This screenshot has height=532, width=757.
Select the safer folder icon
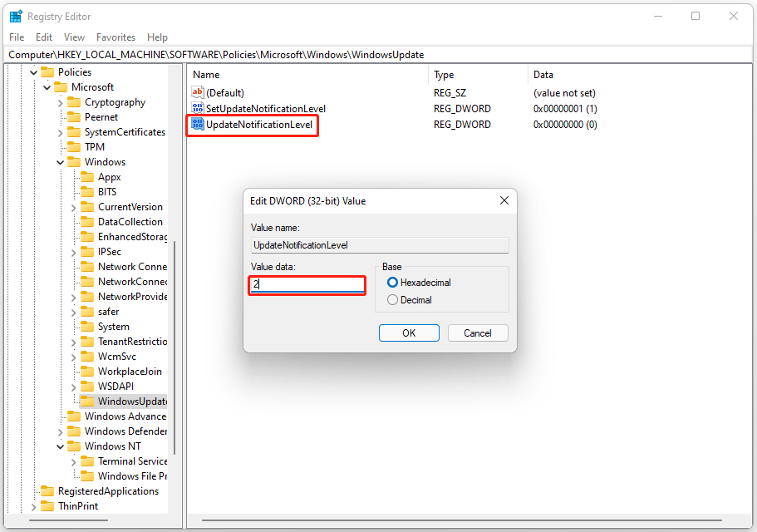coord(87,312)
